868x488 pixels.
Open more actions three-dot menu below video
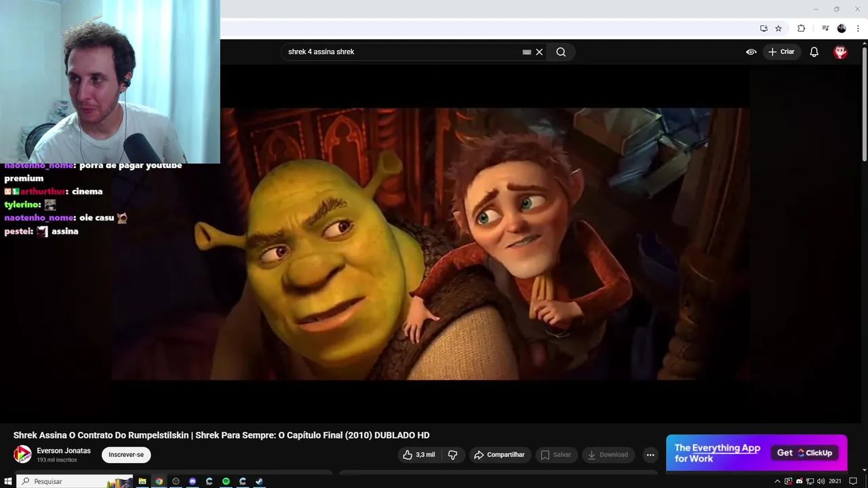(x=650, y=455)
